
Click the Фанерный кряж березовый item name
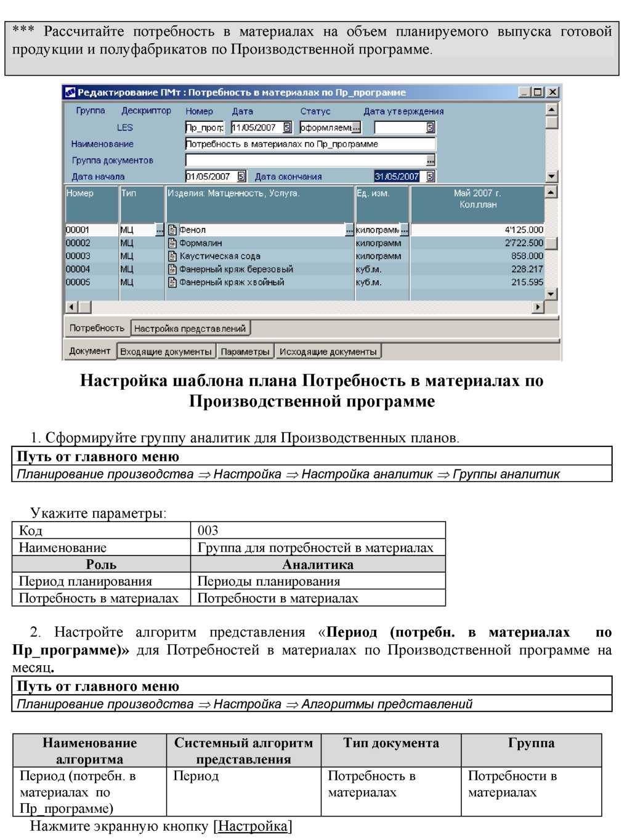pyautogui.click(x=236, y=269)
